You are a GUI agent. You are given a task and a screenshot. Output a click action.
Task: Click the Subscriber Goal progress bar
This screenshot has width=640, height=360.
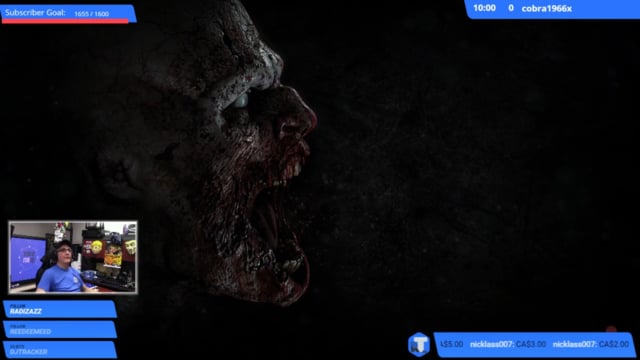[x=65, y=21]
